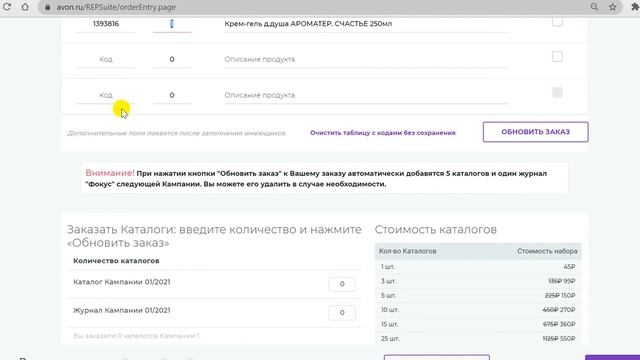640x360 pixels.
Task: Go to browser home page icon
Action: point(25,7)
